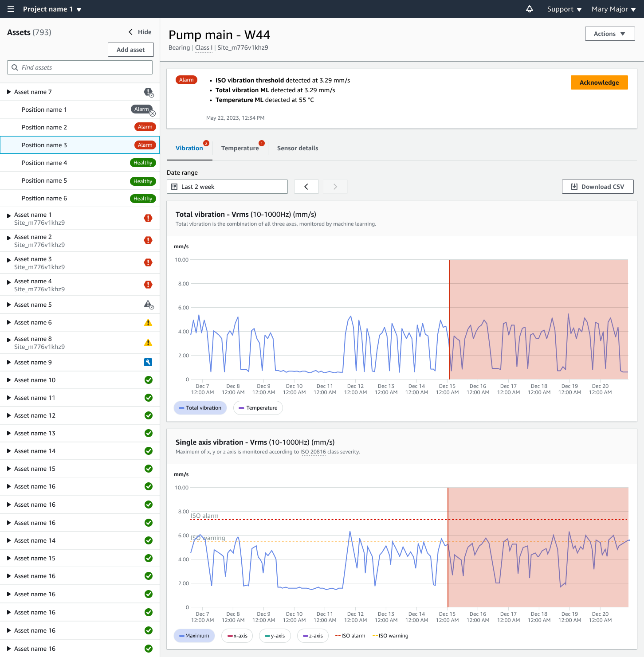
Task: Dismiss the alarm badge on Position name 1
Action: 153,113
